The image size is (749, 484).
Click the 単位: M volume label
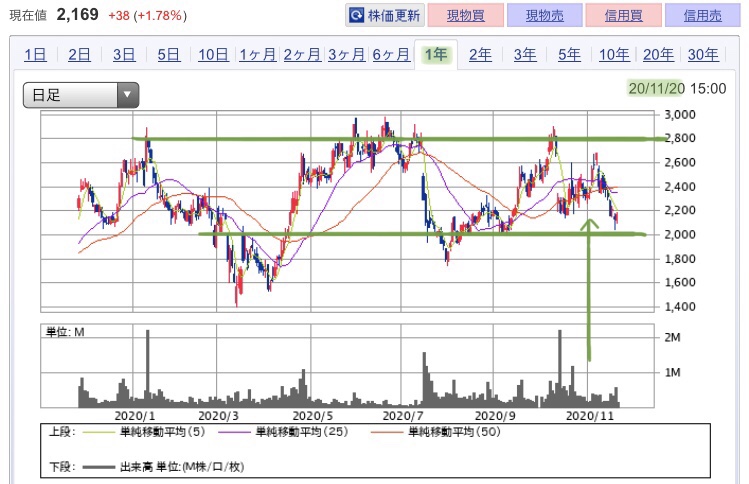65,332
